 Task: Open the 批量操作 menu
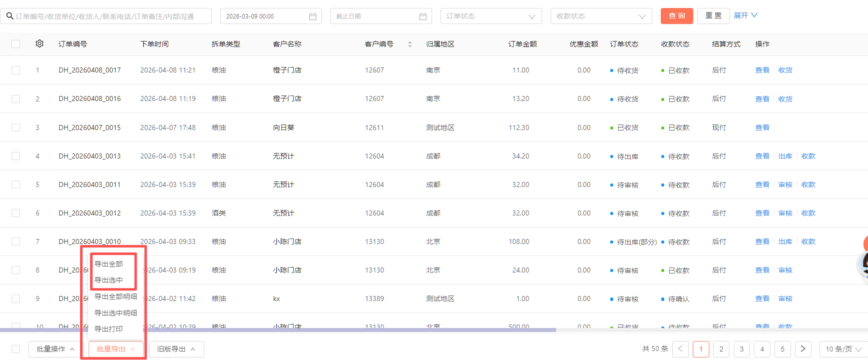[x=56, y=349]
